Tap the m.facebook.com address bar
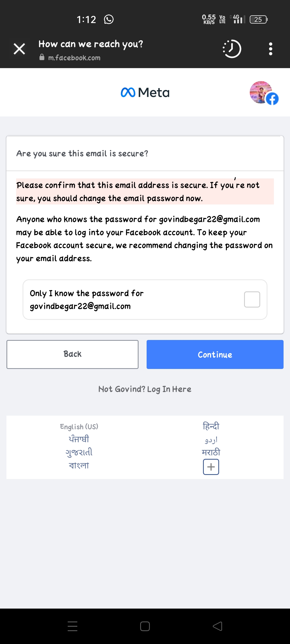 tap(74, 58)
